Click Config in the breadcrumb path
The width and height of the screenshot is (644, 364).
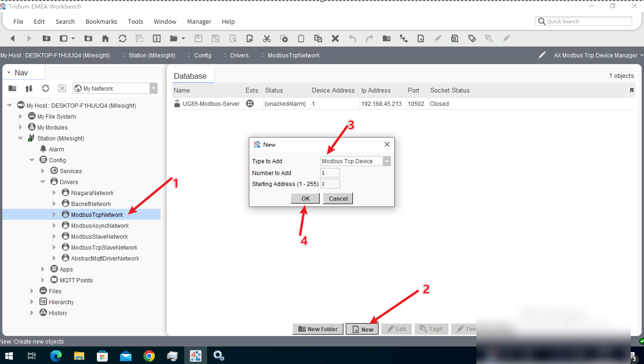[x=203, y=56]
